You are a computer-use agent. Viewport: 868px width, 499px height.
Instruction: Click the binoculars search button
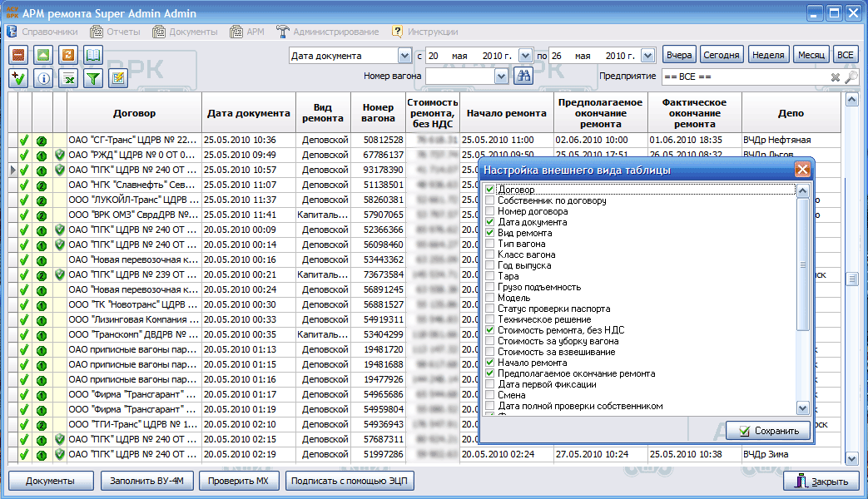point(523,76)
